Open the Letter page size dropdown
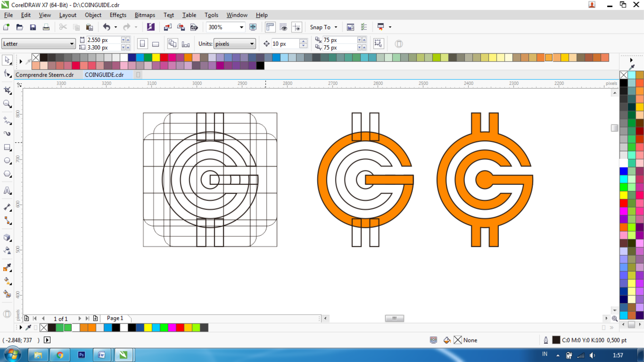Image resolution: width=644 pixels, height=362 pixels. (x=72, y=44)
